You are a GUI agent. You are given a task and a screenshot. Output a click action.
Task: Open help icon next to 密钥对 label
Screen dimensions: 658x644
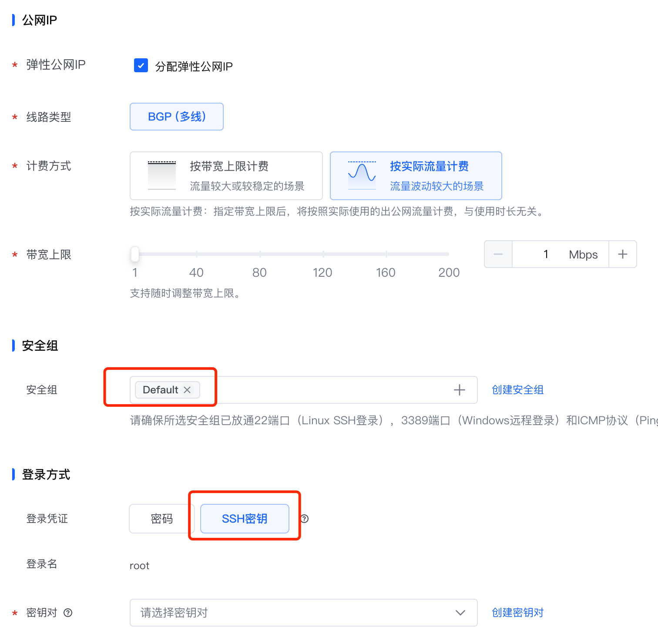point(68,613)
